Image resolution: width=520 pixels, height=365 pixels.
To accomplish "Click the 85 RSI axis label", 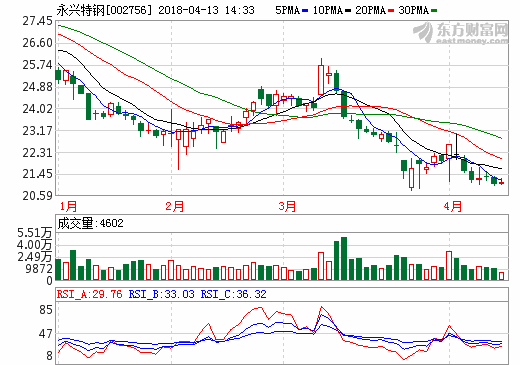I will (x=46, y=310).
